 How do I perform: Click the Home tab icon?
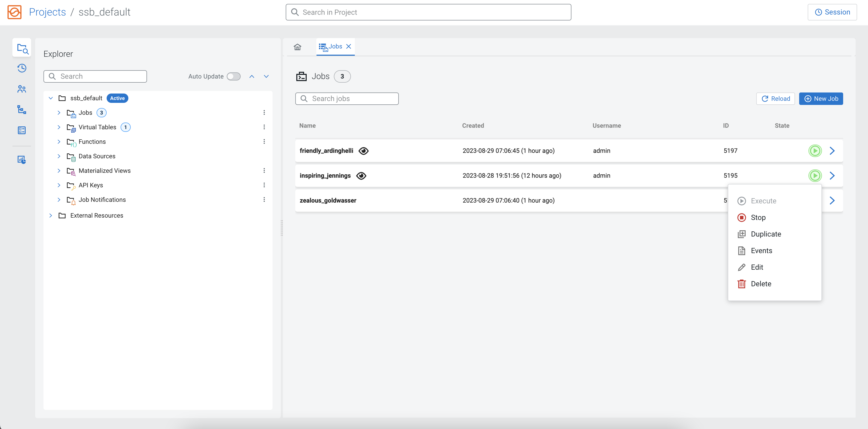(297, 47)
